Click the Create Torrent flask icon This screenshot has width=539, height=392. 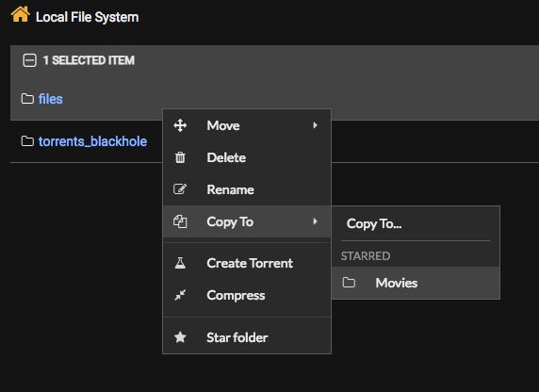click(180, 263)
